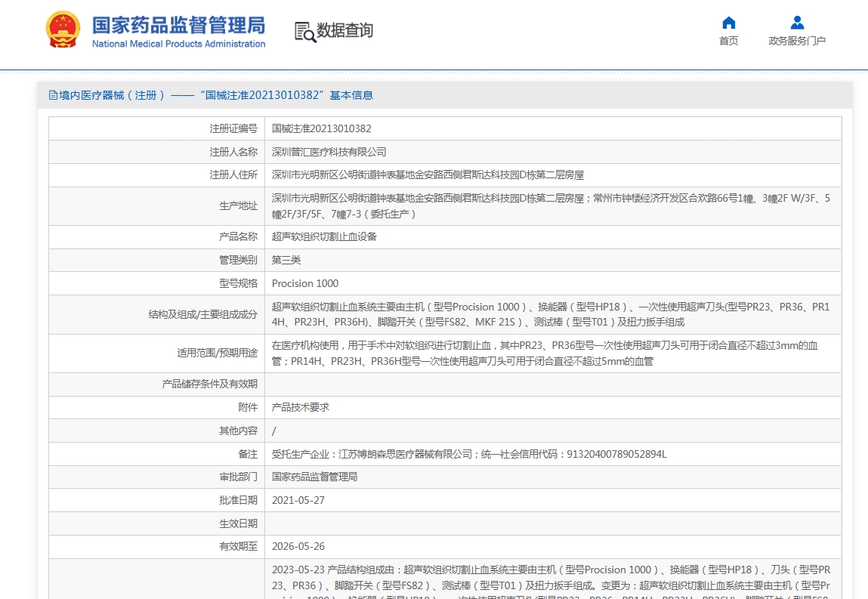Click the 产品名称 label
Viewport: 868px width, 599px height.
tap(239, 236)
